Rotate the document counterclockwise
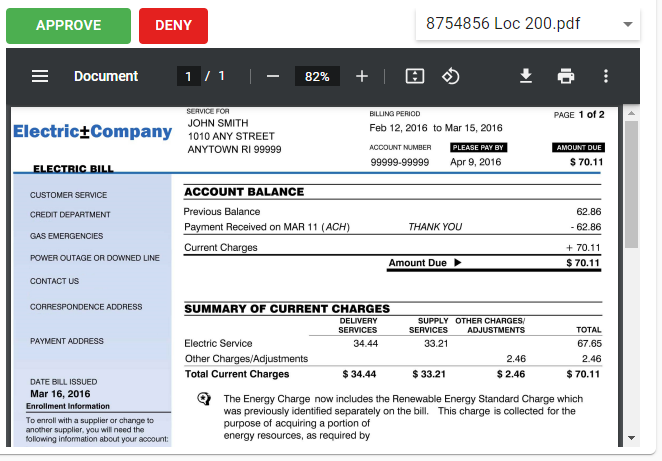 [450, 76]
